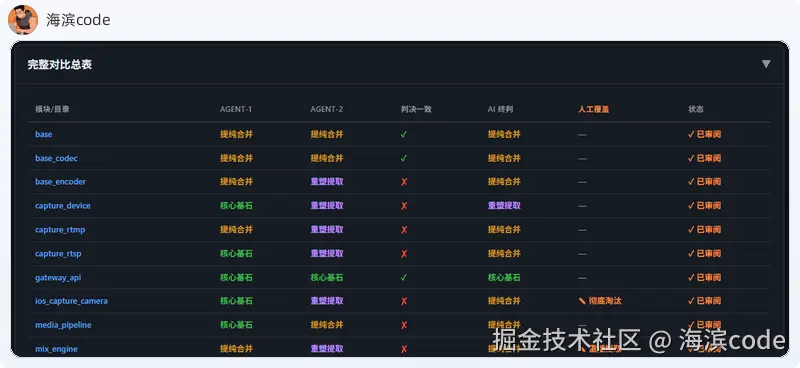800x368 pixels.
Task: Click the AGENT-1 column header
Action: tap(236, 109)
